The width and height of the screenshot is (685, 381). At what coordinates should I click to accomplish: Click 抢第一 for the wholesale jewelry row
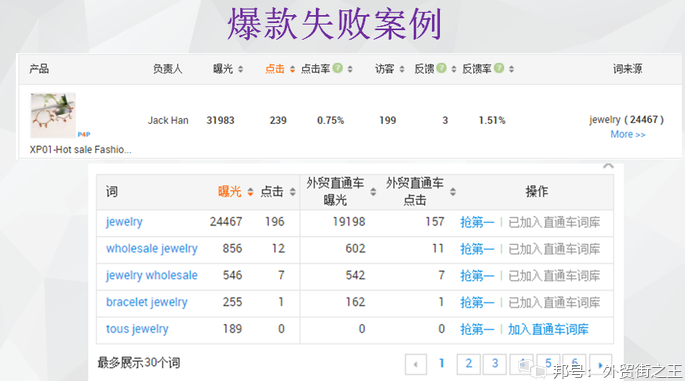click(477, 249)
